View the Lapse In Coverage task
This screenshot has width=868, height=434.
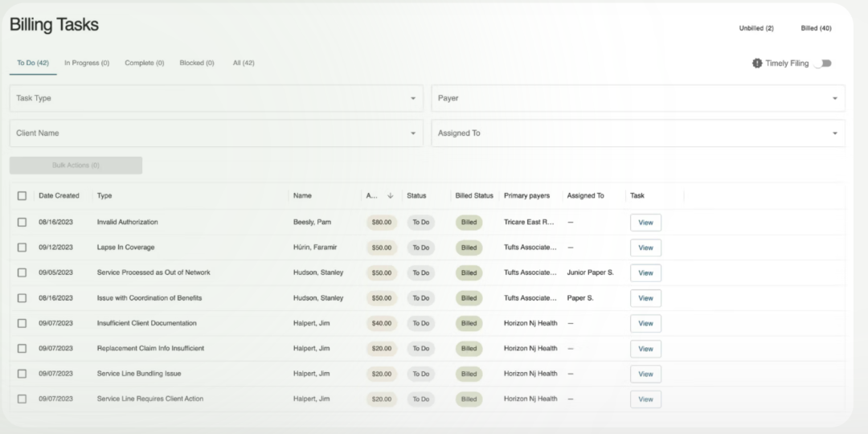[x=645, y=248]
